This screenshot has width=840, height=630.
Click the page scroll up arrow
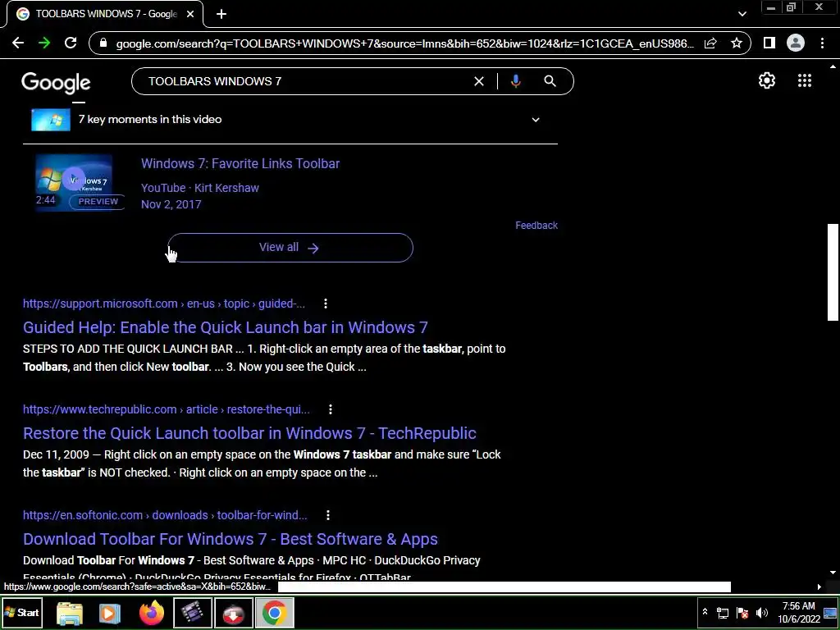(x=833, y=67)
